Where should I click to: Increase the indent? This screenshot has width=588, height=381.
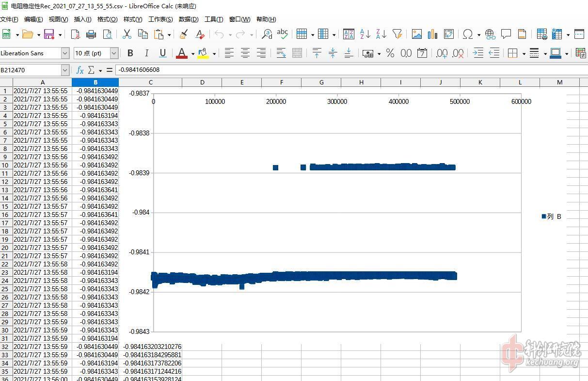(478, 53)
